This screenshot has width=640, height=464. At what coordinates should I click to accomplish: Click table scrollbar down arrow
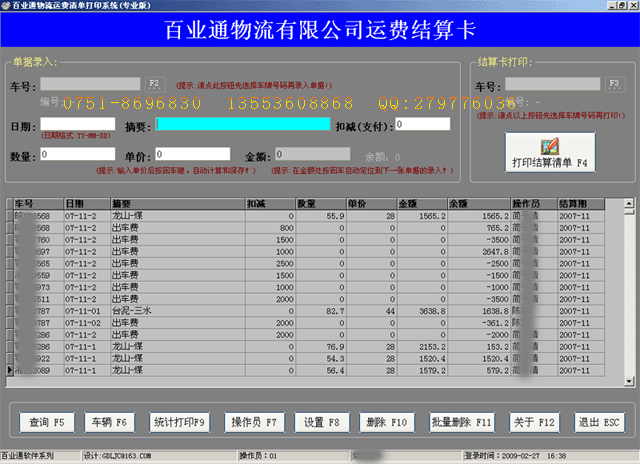[629, 378]
